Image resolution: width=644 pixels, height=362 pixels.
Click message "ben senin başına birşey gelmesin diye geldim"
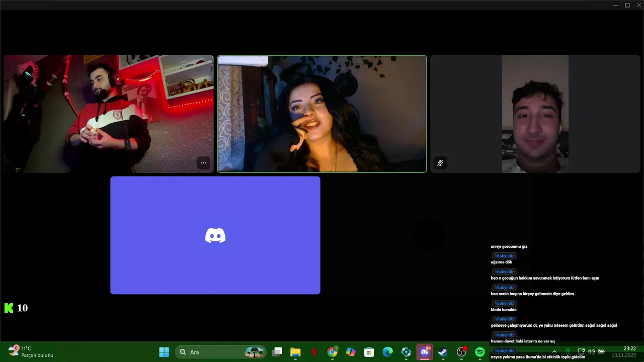click(532, 294)
